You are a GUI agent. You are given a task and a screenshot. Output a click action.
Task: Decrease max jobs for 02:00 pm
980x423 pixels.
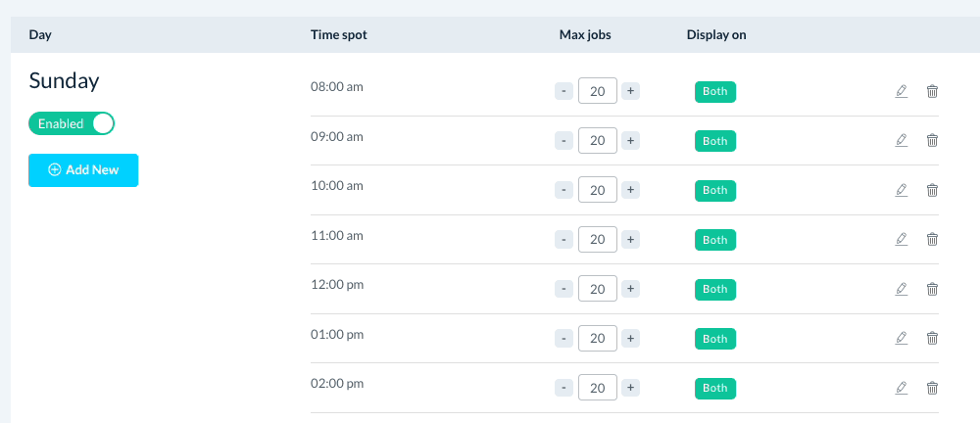coord(563,388)
